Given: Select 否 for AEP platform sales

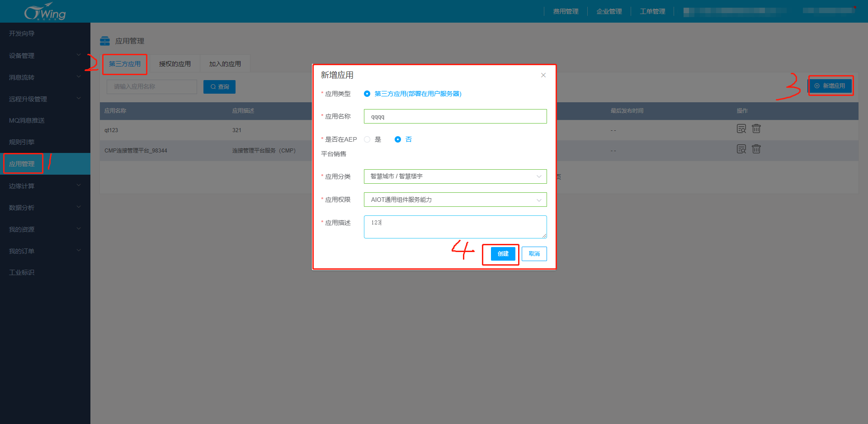Looking at the screenshot, I should [398, 139].
